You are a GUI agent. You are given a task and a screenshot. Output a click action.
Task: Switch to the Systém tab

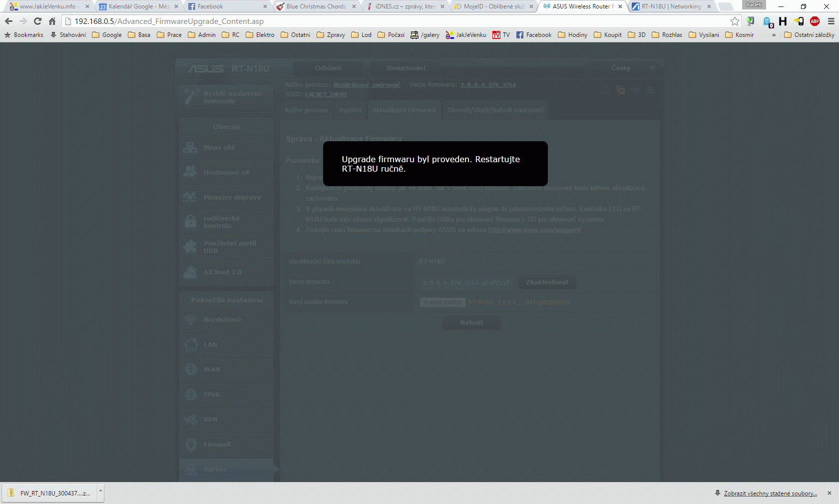[350, 110]
